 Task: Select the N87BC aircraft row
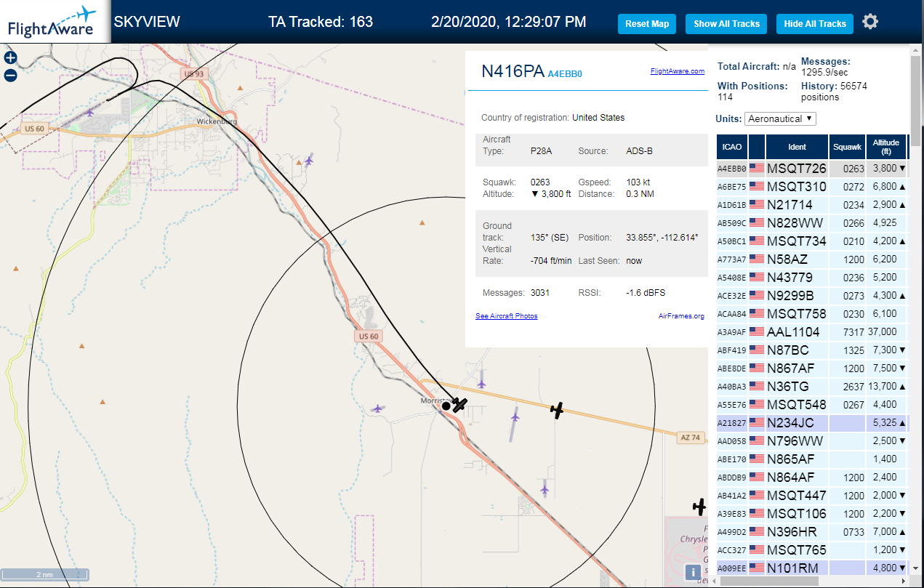pos(811,350)
